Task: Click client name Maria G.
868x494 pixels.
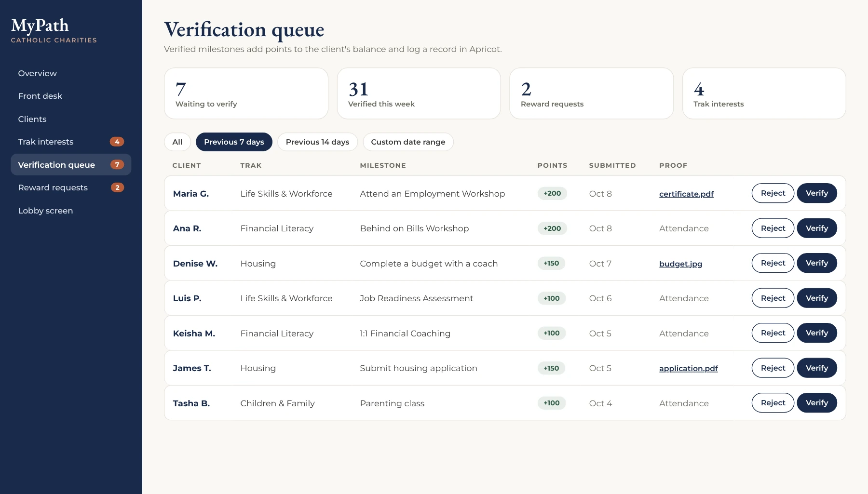Action: click(191, 194)
